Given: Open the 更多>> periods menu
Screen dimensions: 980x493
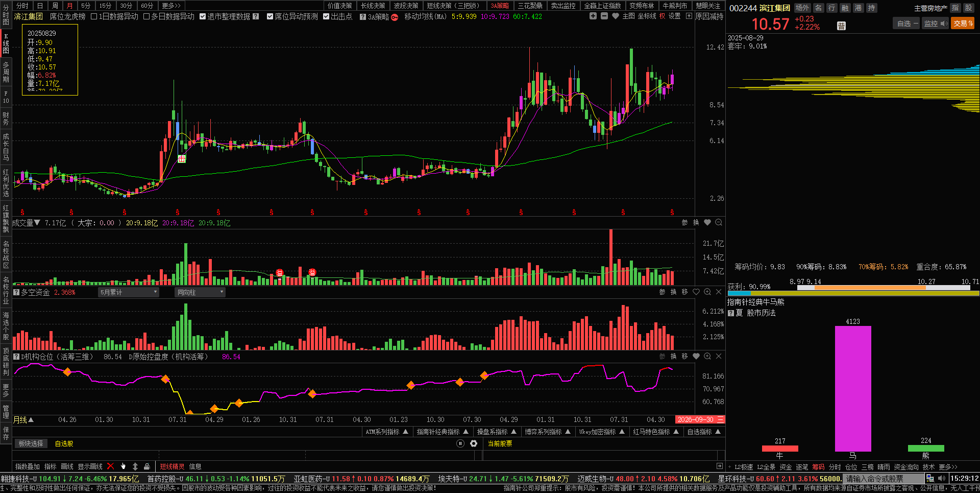Looking at the screenshot, I should pyautogui.click(x=171, y=6).
